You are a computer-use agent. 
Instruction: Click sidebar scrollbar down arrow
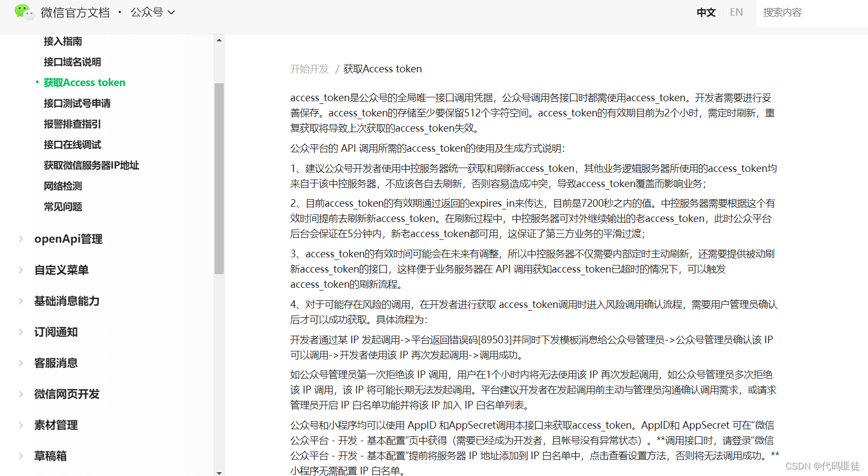point(219,472)
